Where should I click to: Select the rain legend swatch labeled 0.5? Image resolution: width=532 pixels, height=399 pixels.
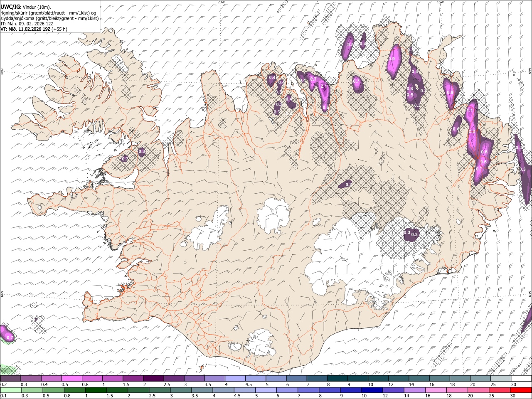[53, 390]
